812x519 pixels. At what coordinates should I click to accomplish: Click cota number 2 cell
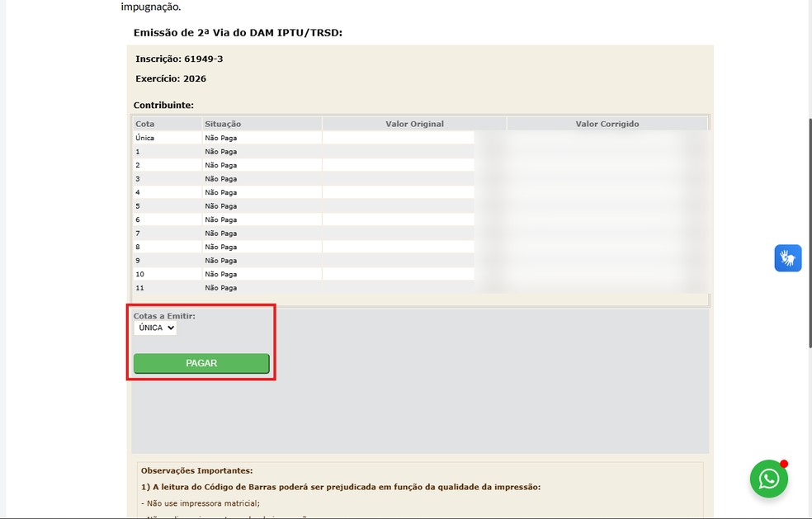click(x=167, y=165)
